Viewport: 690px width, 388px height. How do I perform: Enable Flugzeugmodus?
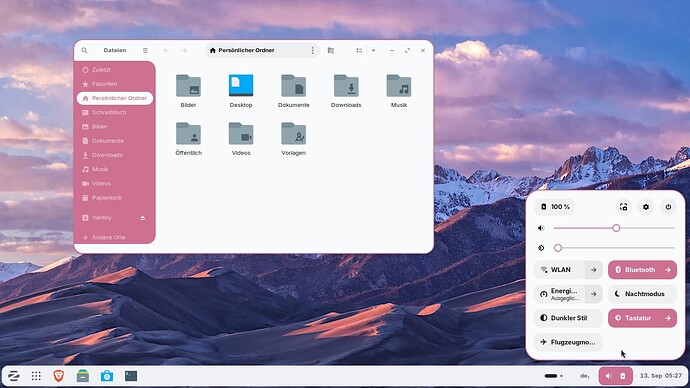tap(569, 342)
